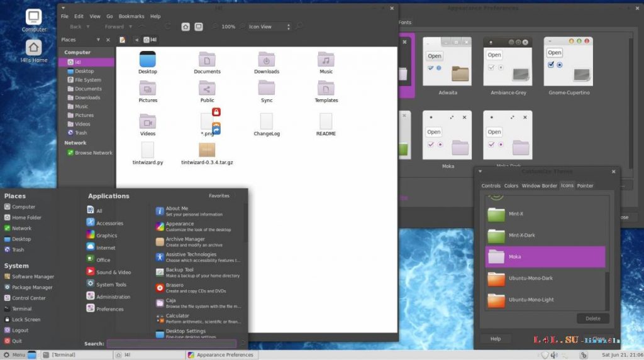
Task: Click the Menu button on the panel
Action: pyautogui.click(x=14, y=355)
